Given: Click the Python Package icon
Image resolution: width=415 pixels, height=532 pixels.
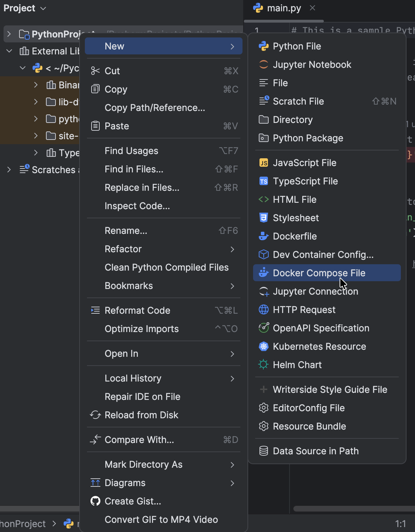Looking at the screenshot, I should [x=264, y=138].
